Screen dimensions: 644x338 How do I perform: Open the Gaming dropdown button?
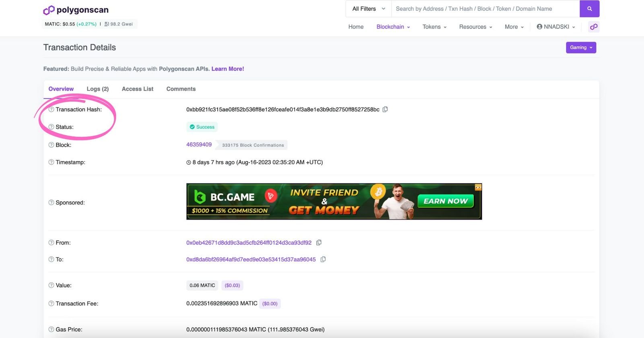click(x=581, y=47)
